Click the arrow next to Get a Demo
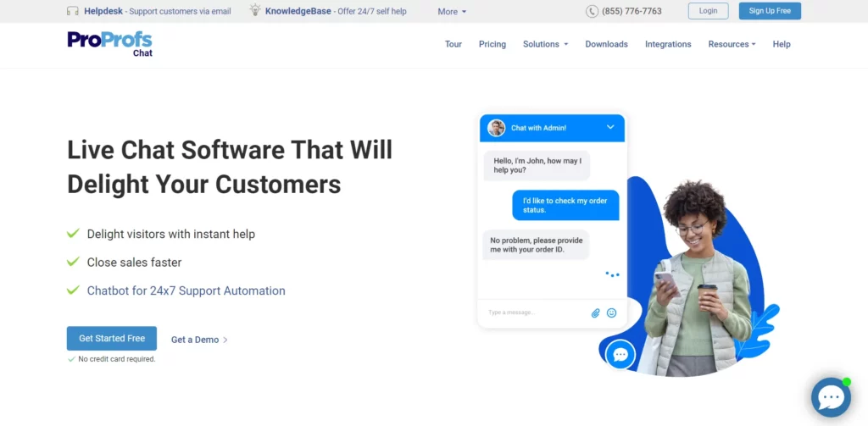 pyautogui.click(x=225, y=340)
